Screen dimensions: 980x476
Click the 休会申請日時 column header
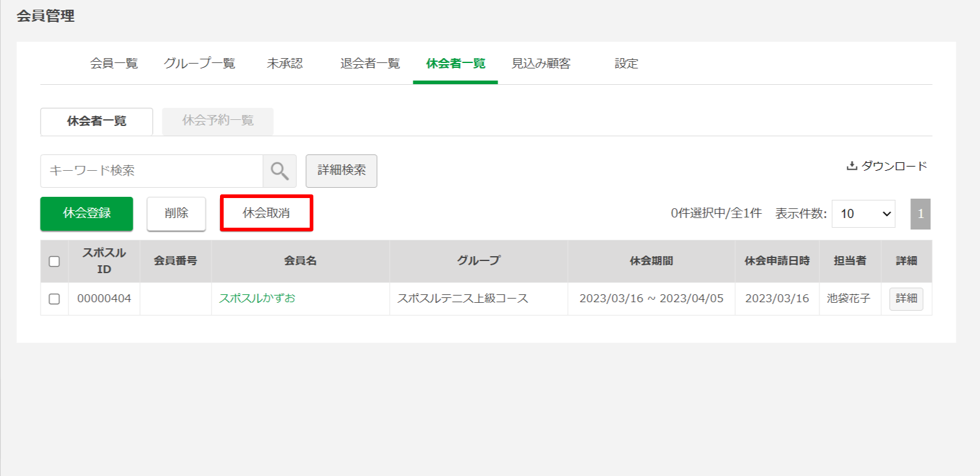777,261
